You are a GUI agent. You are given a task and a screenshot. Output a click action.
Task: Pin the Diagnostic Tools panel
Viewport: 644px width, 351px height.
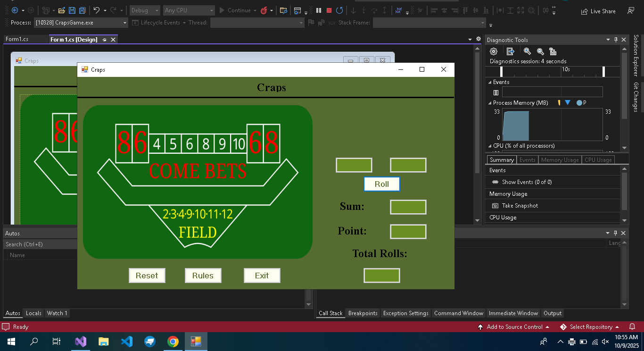coord(616,40)
